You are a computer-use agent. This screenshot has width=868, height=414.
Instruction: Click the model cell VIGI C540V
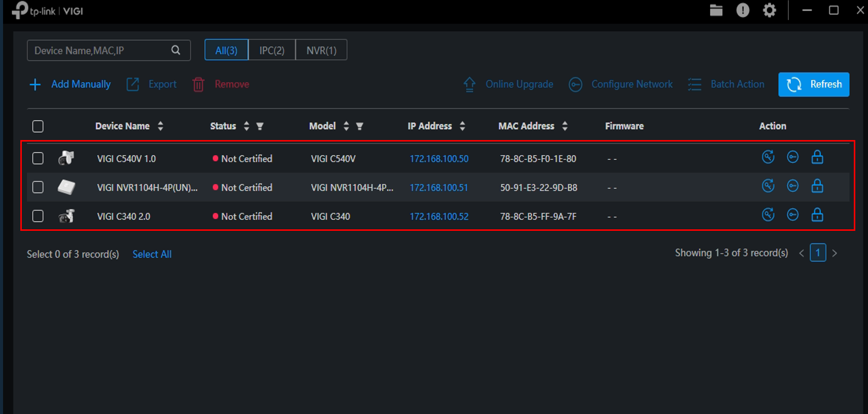tap(333, 159)
